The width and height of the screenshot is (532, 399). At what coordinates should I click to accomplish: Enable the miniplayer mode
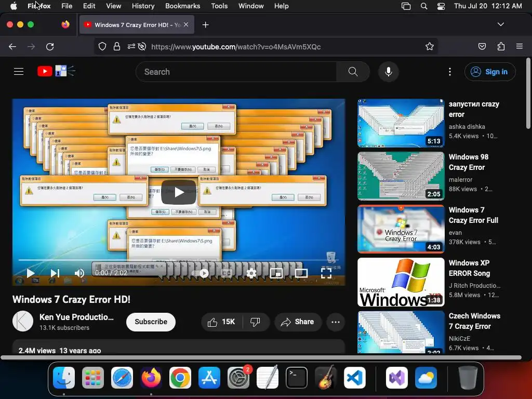(x=276, y=273)
